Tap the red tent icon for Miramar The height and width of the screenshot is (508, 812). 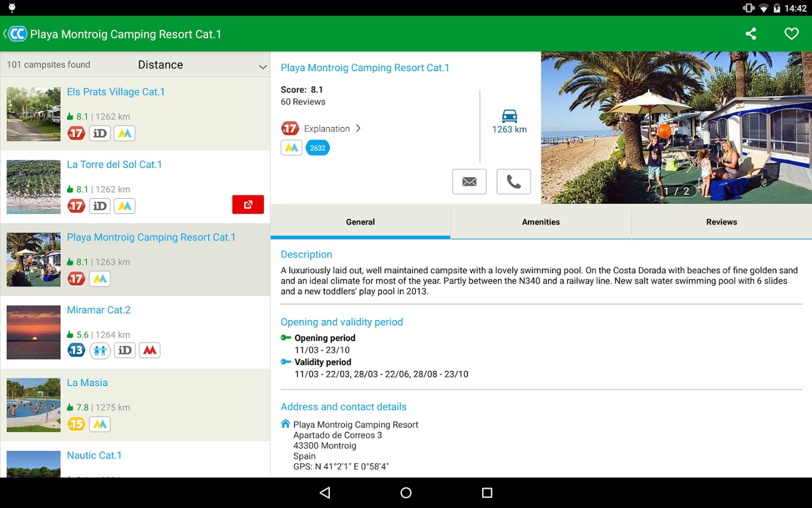pyautogui.click(x=150, y=351)
